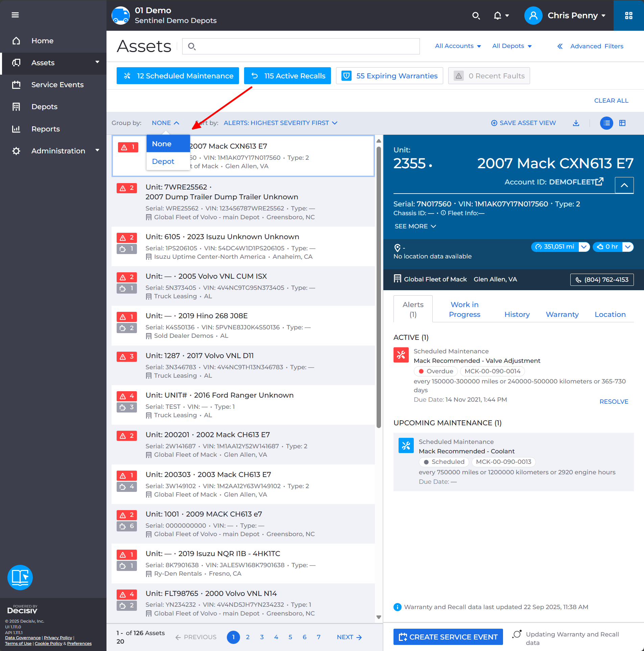Viewport: 644px width, 651px height.
Task: Switch to the Warranty tab
Action: click(562, 315)
